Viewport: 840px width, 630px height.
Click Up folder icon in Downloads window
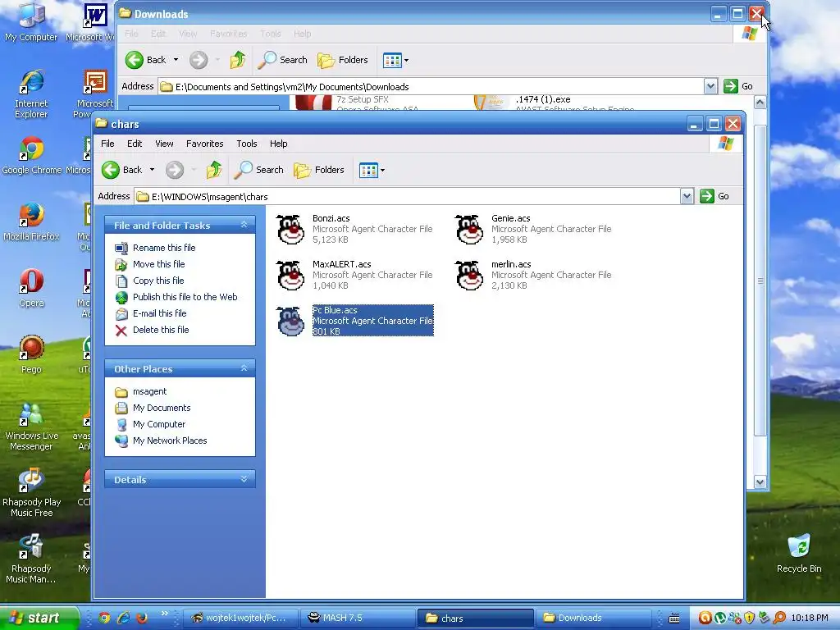[237, 60]
